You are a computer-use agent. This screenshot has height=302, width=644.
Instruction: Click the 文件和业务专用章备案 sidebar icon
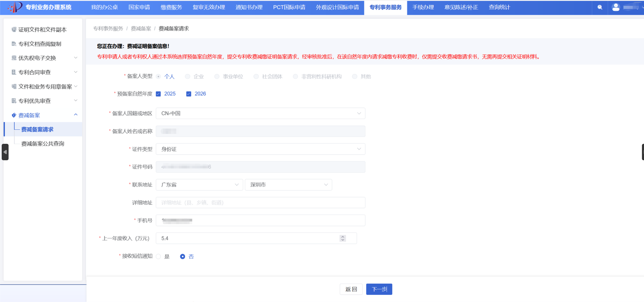[14, 86]
